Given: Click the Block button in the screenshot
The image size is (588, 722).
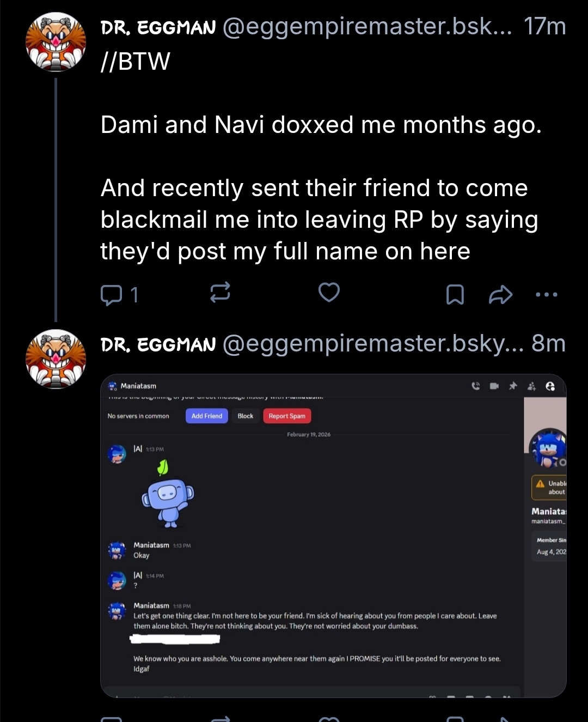Looking at the screenshot, I should 246,416.
